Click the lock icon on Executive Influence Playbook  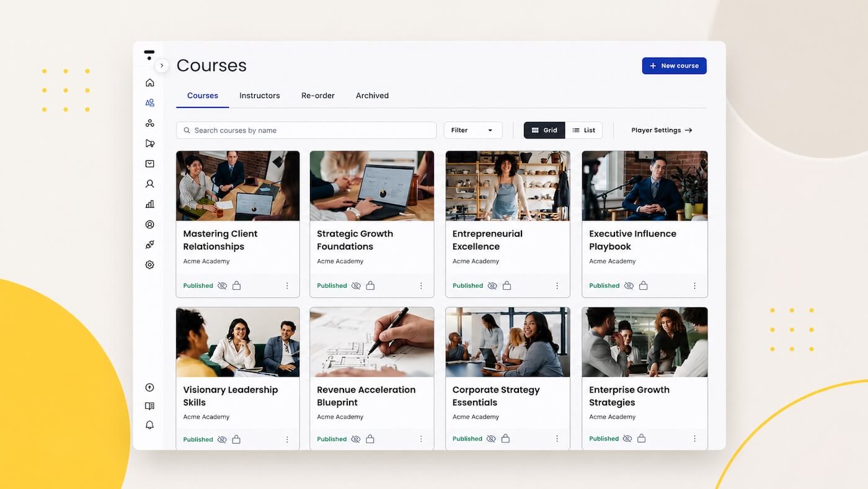tap(643, 285)
